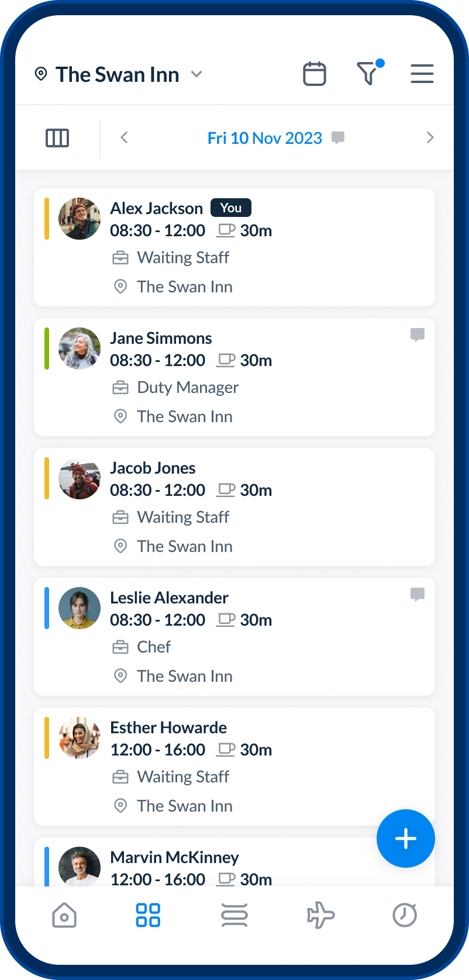Go to previous day with left chevron
The width and height of the screenshot is (469, 980).
[x=124, y=138]
